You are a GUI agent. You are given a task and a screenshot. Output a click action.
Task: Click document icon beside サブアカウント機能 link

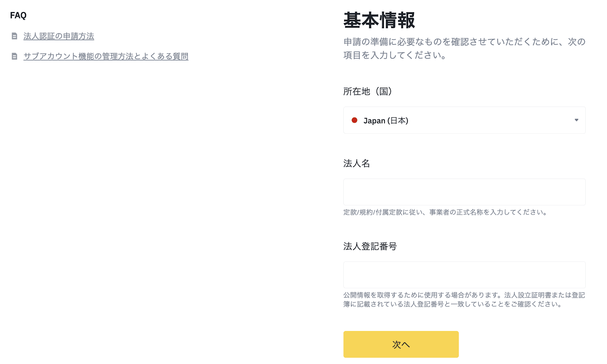click(14, 56)
